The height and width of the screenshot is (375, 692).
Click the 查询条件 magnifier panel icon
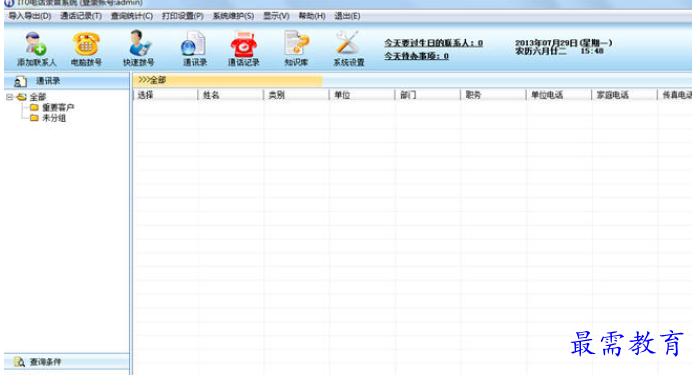pos(19,362)
